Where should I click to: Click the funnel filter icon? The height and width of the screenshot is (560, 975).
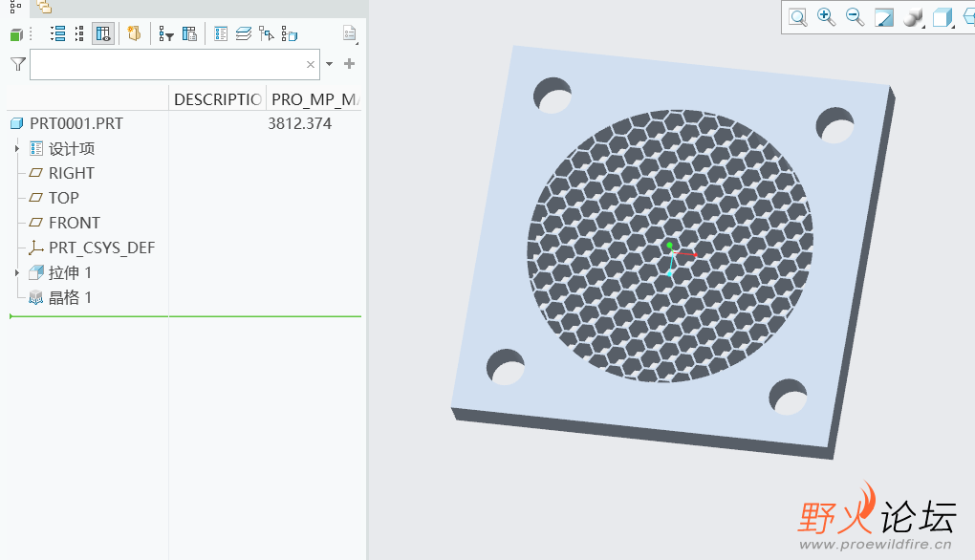coord(18,64)
